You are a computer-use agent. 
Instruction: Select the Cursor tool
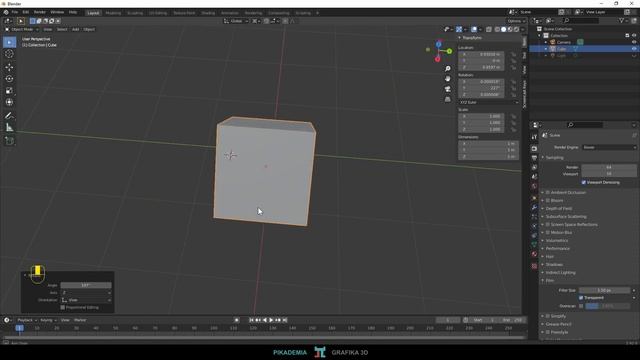point(9,54)
